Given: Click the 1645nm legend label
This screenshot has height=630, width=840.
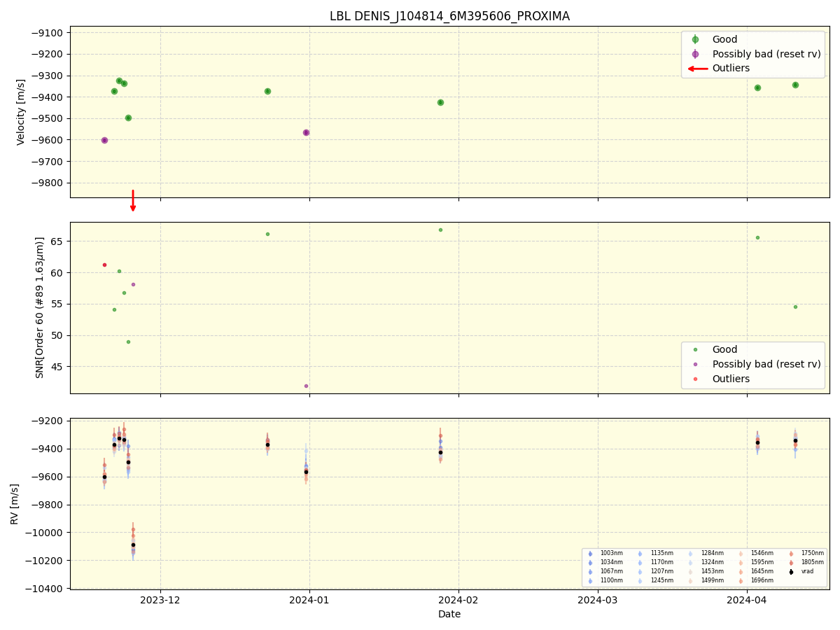Looking at the screenshot, I should coord(762,571).
